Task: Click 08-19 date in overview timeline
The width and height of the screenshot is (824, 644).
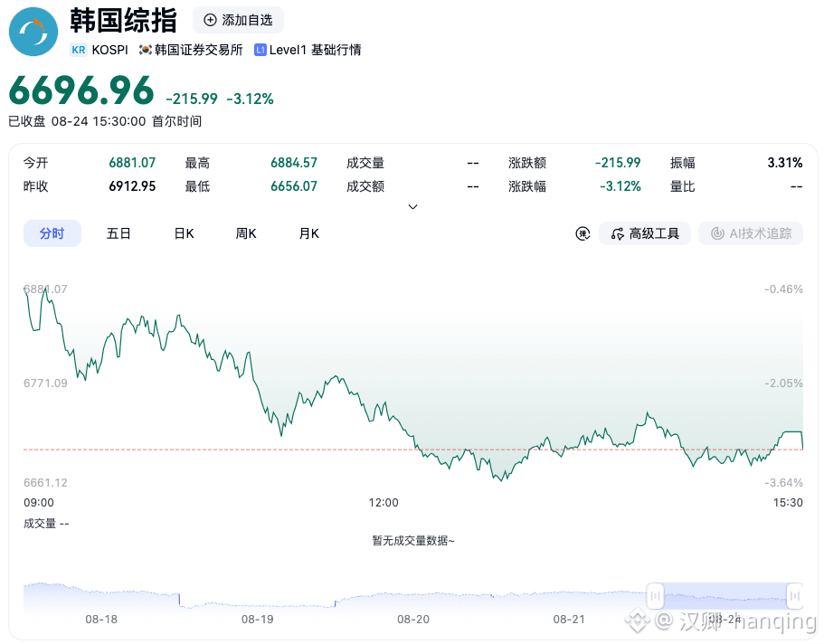Action: pos(258,620)
